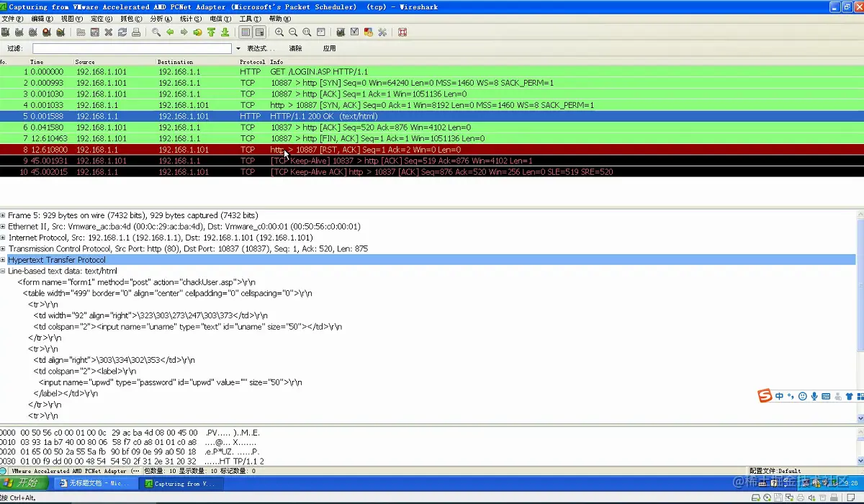Open the 抓包 (Capture) menu
The height and width of the screenshot is (504, 864).
(x=132, y=19)
